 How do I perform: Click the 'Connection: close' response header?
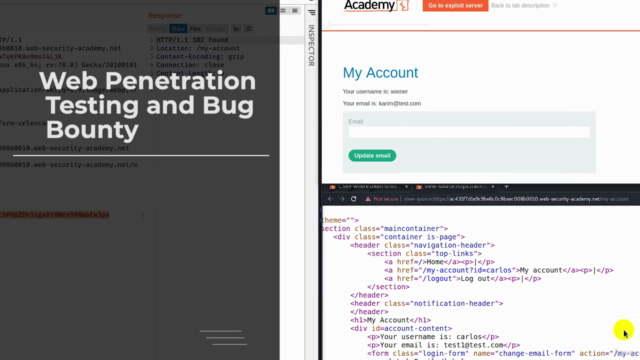pos(190,65)
